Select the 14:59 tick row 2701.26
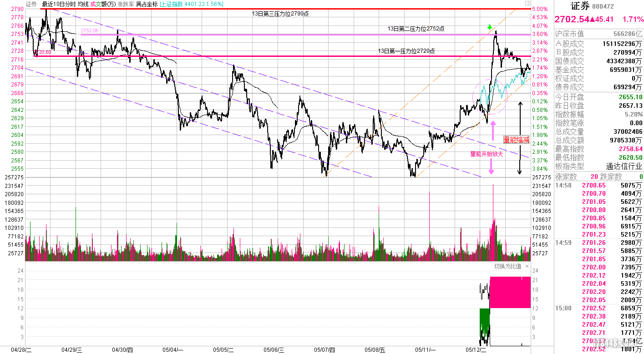The height and width of the screenshot is (354, 644). [x=599, y=243]
